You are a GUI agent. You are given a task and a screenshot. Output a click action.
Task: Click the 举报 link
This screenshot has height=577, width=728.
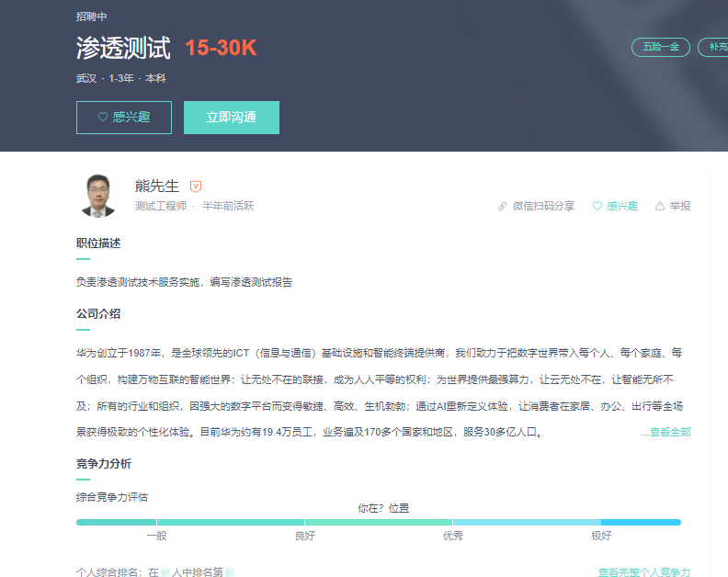(x=680, y=206)
